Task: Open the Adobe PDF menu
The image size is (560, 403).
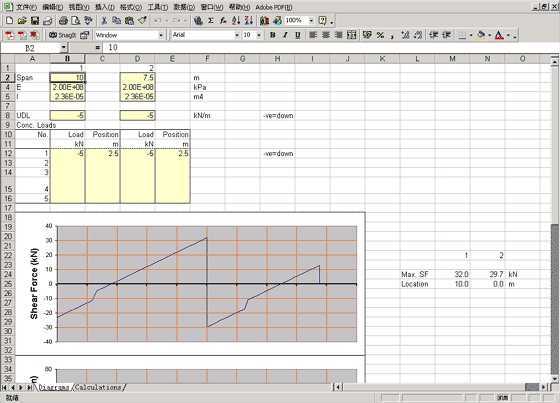Action: [x=274, y=7]
